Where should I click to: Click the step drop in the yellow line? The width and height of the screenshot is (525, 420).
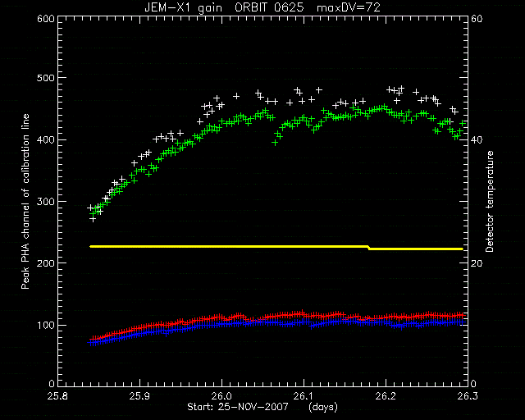368,248
